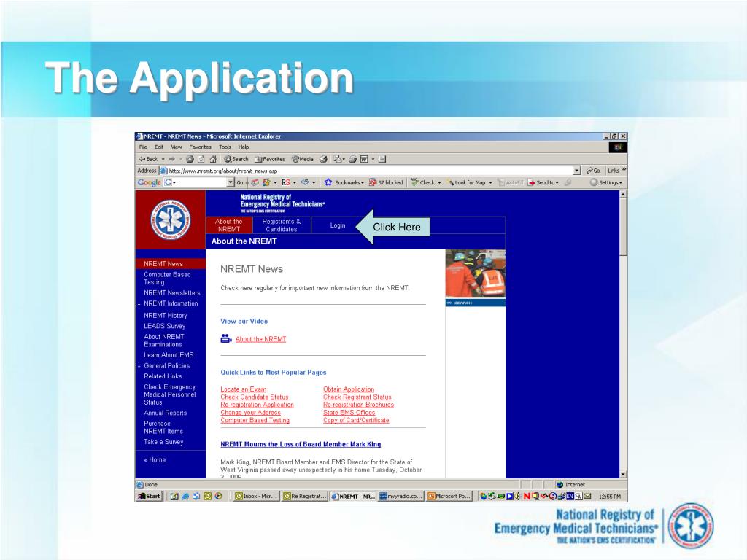Expand the Google search box dropdown
747x560 pixels.
(231, 182)
